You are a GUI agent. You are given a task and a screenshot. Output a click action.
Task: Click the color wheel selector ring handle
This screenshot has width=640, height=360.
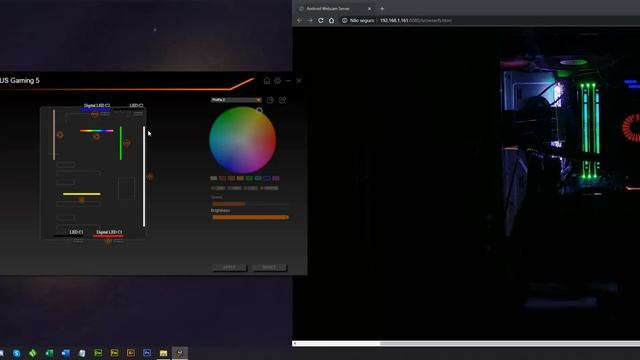pos(259,111)
